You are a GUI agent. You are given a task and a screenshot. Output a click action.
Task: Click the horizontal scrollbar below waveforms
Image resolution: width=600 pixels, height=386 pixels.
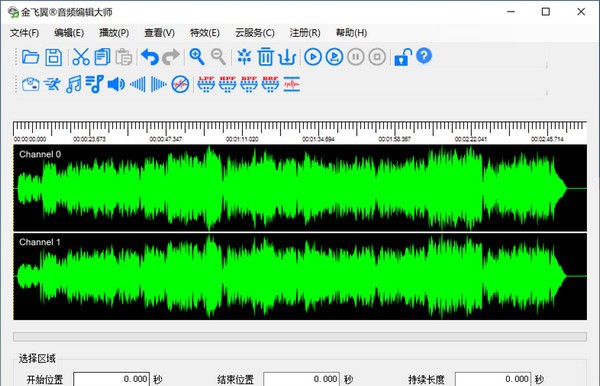pos(300,337)
